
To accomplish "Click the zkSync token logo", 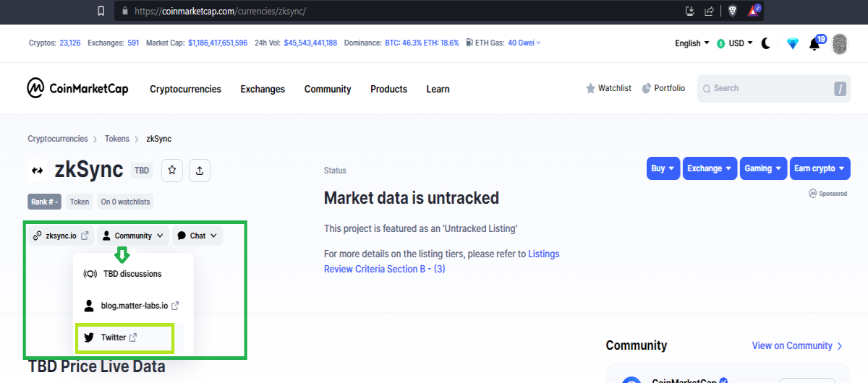I will (37, 170).
